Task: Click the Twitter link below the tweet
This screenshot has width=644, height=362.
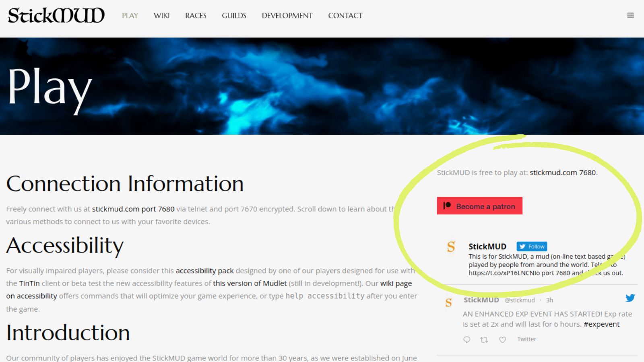Action: (x=526, y=339)
